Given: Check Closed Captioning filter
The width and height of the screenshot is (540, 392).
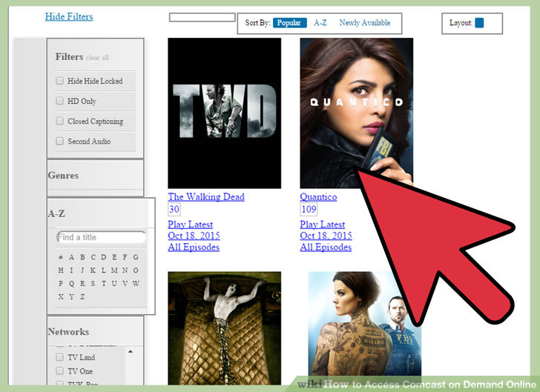Looking at the screenshot, I should point(59,121).
